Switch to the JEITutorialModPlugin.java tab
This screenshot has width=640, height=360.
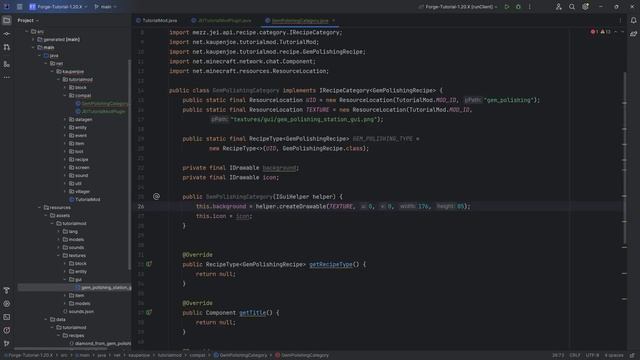pos(221,20)
